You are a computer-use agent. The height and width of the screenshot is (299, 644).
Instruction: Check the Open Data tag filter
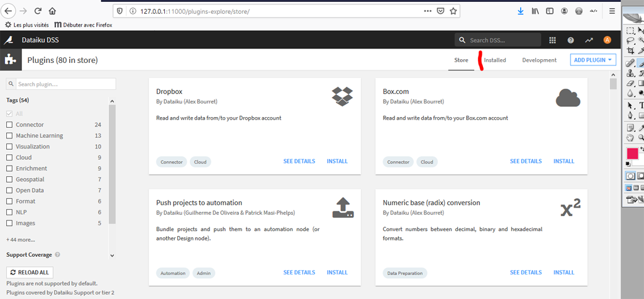click(9, 191)
